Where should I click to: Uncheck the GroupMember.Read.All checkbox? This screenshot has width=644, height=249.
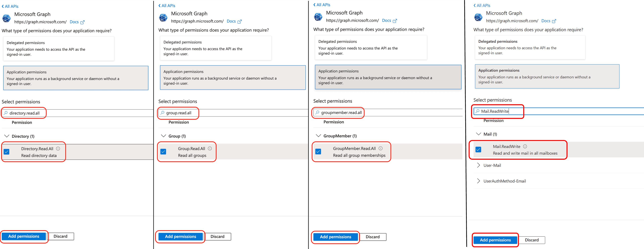point(318,152)
